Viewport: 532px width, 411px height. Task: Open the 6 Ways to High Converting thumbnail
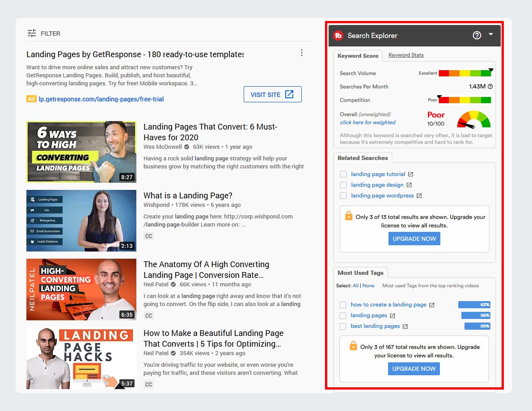pyautogui.click(x=81, y=152)
